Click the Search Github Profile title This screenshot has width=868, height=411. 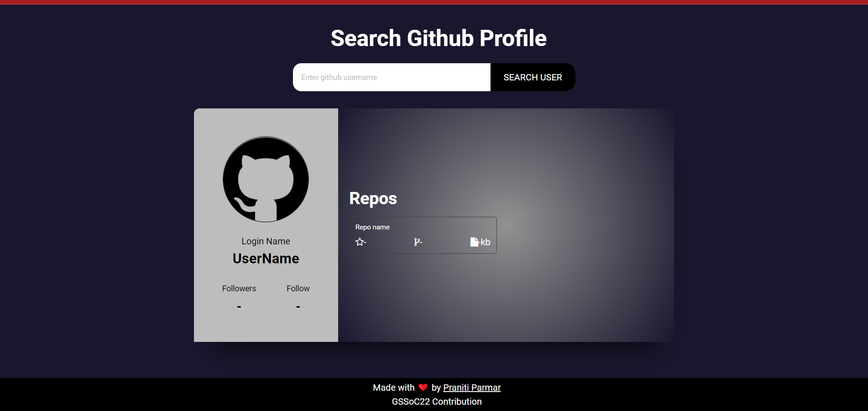438,38
